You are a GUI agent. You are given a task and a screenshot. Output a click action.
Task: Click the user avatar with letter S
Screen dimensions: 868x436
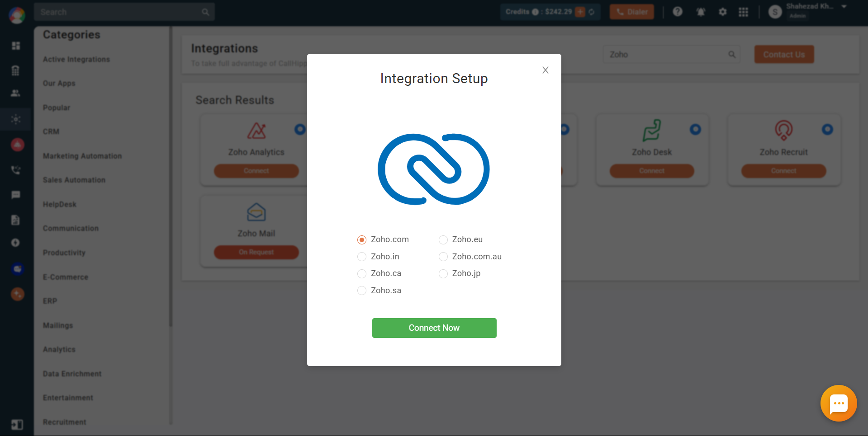[775, 12]
